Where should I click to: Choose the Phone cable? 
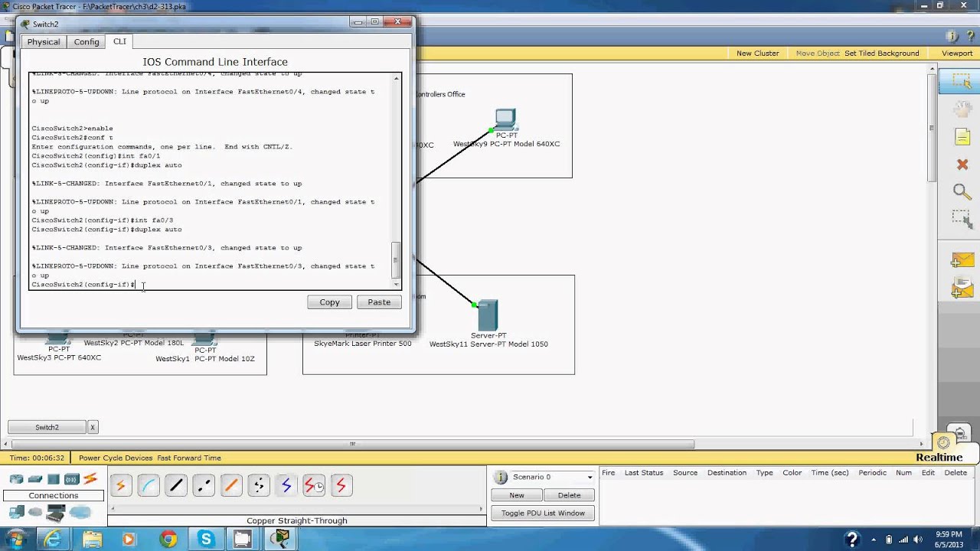pyautogui.click(x=259, y=485)
